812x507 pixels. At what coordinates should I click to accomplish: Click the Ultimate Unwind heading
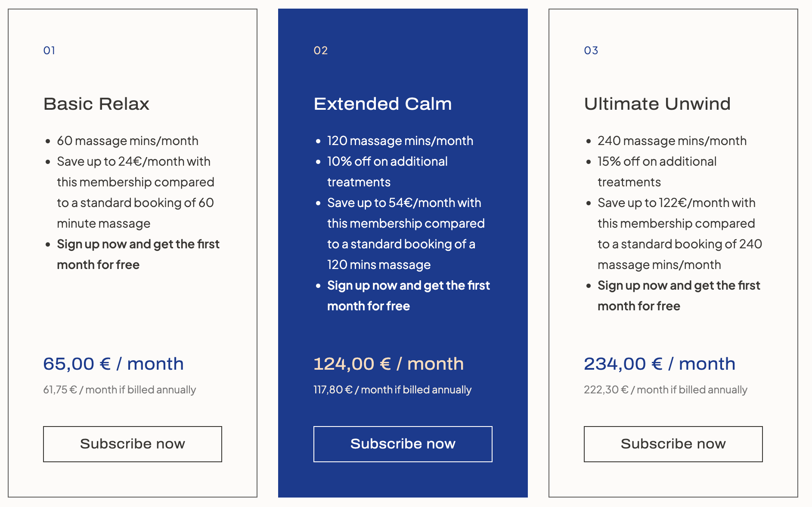click(657, 104)
